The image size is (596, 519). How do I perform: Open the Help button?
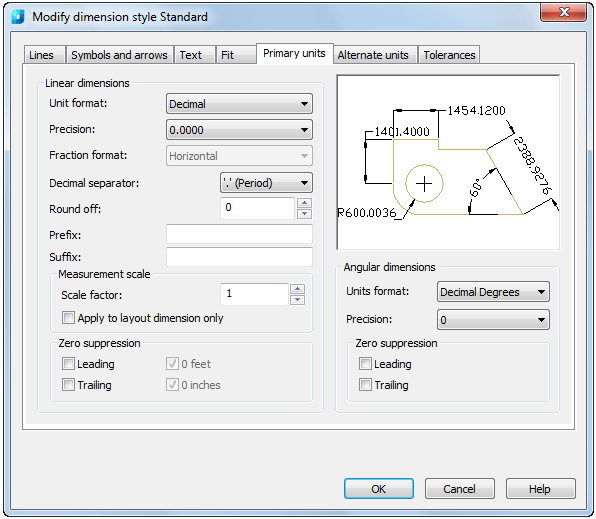click(541, 489)
